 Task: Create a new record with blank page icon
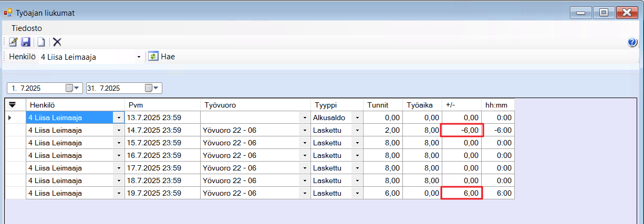point(41,42)
